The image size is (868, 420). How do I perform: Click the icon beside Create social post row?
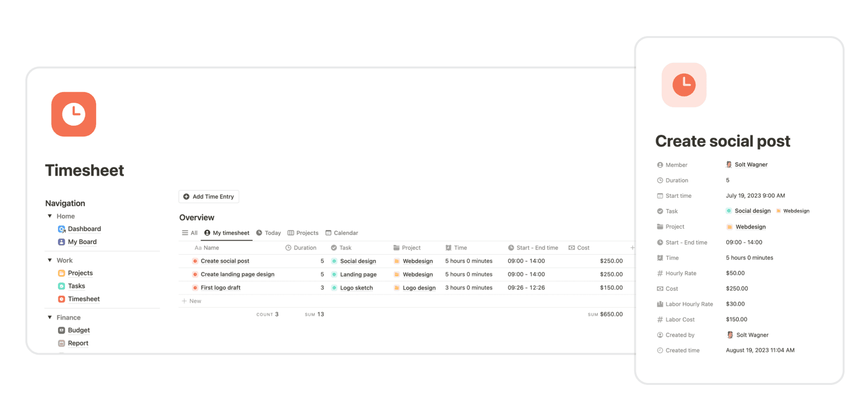(x=195, y=261)
